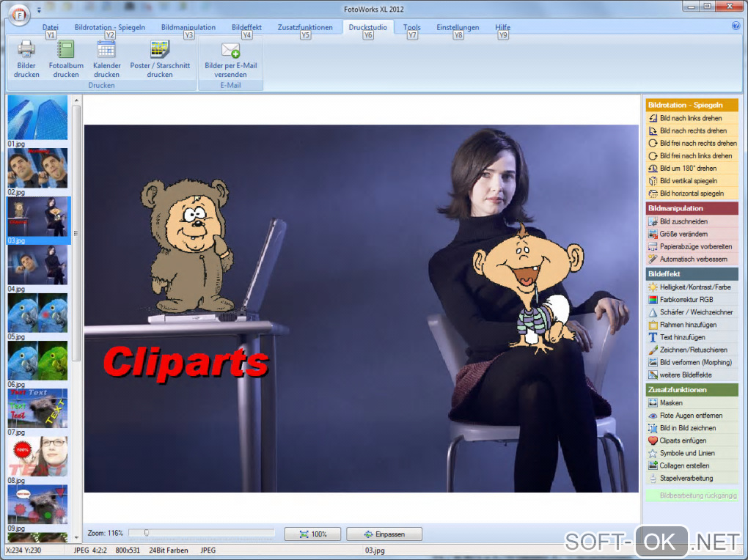The image size is (748, 560).
Task: Run Automatisch verbessern
Action: click(x=692, y=259)
